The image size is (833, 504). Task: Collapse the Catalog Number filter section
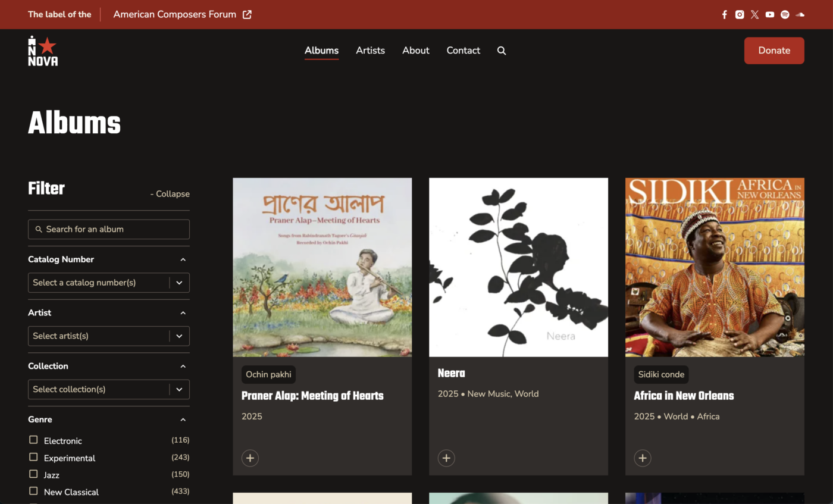coord(183,259)
